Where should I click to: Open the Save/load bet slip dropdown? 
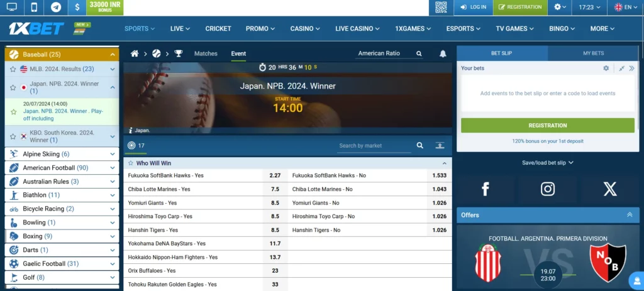[548, 163]
